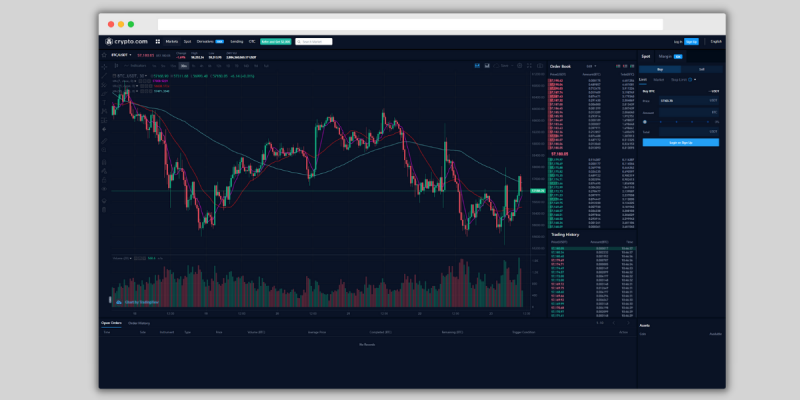Open the English language selector
The height and width of the screenshot is (400, 800).
(x=716, y=42)
